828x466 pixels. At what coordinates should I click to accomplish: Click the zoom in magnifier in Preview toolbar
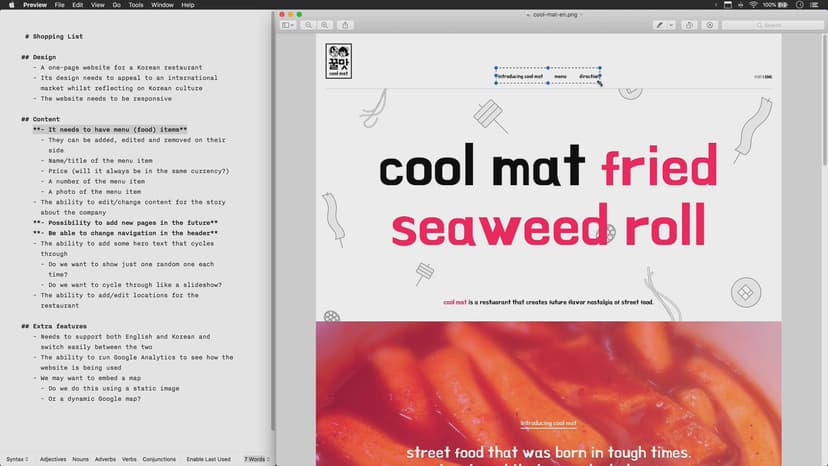tap(324, 25)
